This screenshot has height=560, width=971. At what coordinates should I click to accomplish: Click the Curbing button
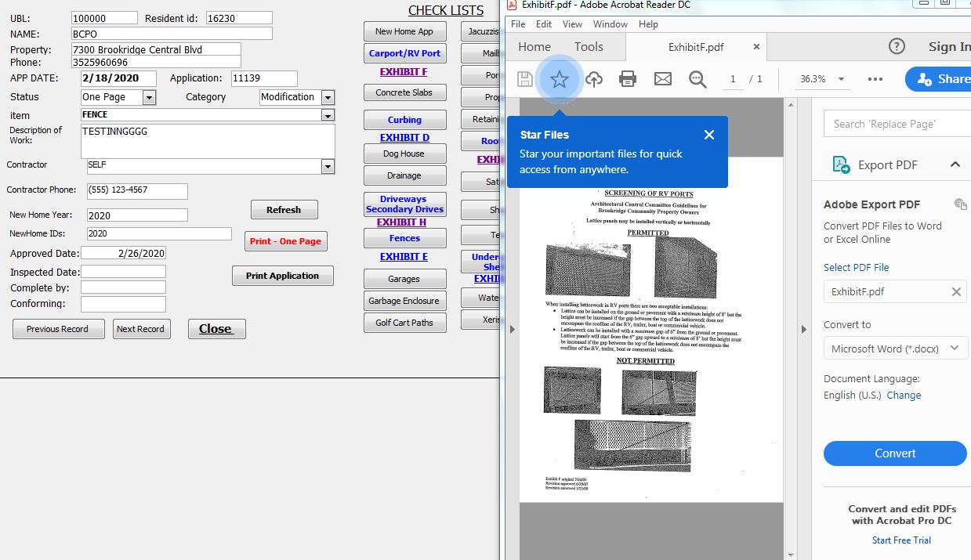pos(404,120)
